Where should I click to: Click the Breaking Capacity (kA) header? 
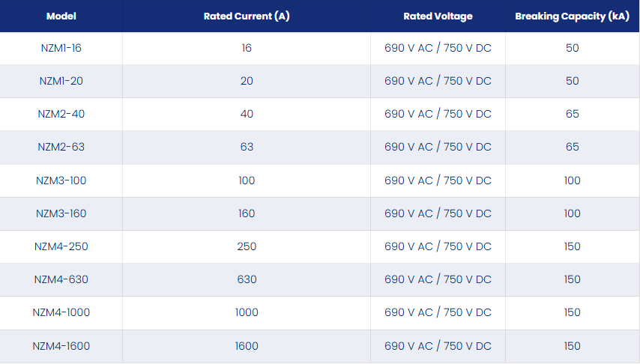tap(573, 16)
